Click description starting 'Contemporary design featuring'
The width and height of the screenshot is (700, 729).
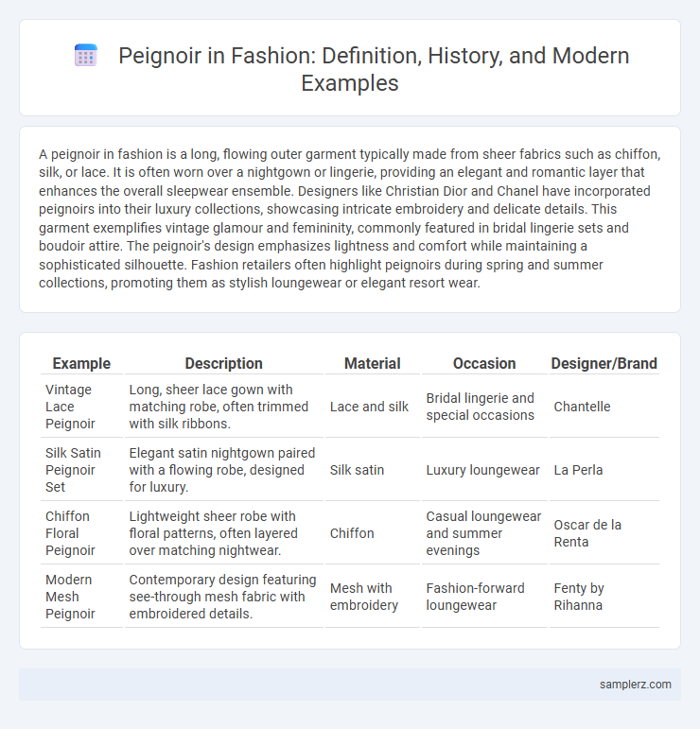(224, 597)
